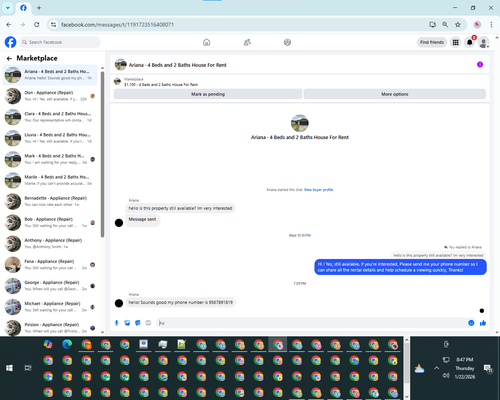
Task: Reload the Facebook page
Action: click(x=37, y=24)
